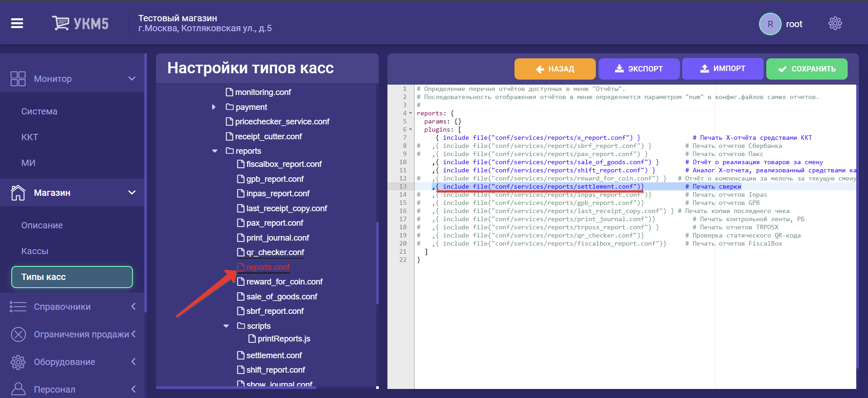Click line number 13 in the gutter
868x398 pixels.
pyautogui.click(x=403, y=187)
